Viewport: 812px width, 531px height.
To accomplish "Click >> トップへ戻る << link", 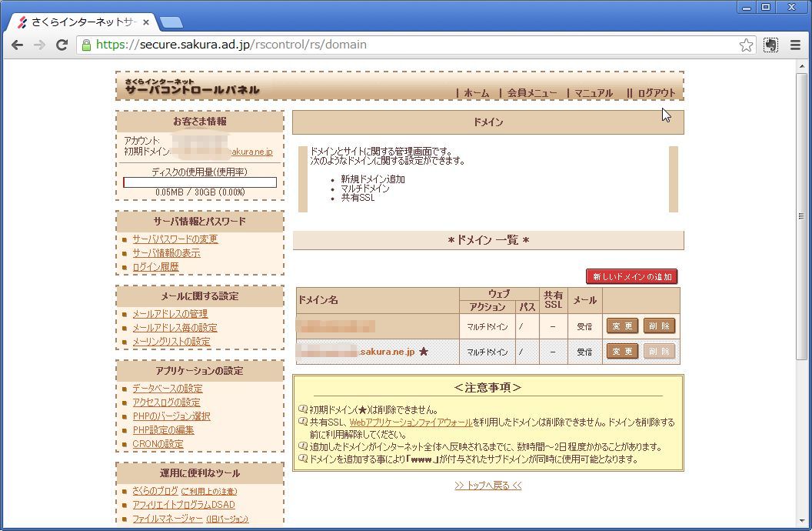I will click(488, 486).
